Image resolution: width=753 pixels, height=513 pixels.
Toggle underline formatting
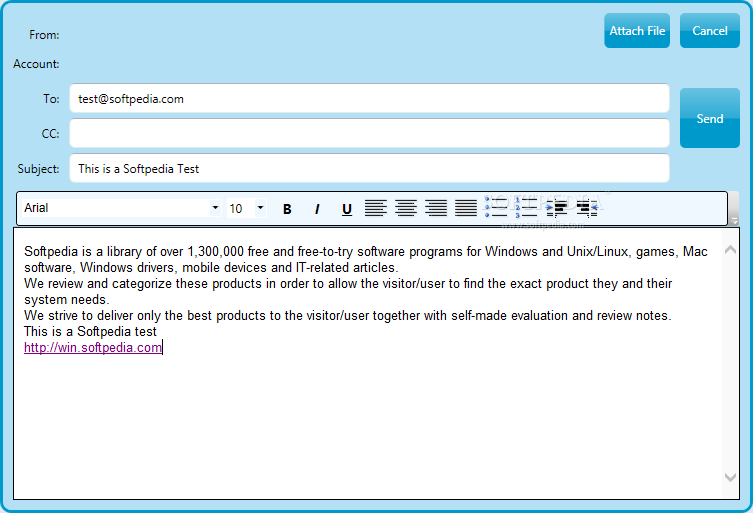[347, 209]
